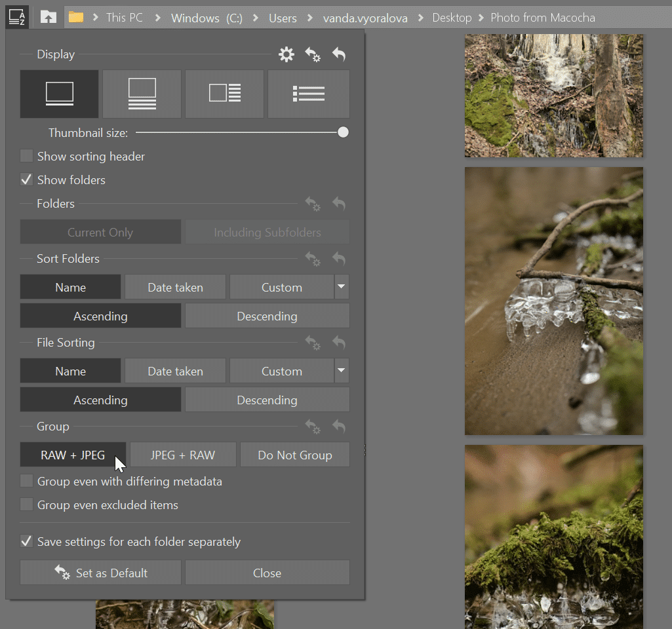Screen dimensions: 672x629
Task: Enable Group even with differing metadata
Action: tap(27, 482)
